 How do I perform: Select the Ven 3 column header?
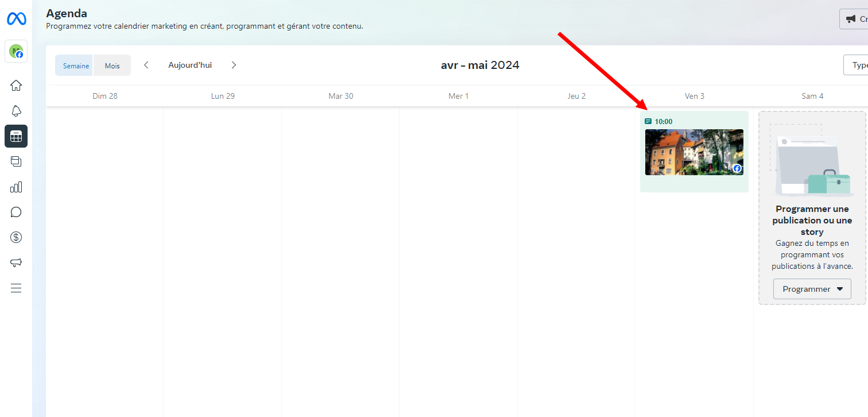[694, 96]
